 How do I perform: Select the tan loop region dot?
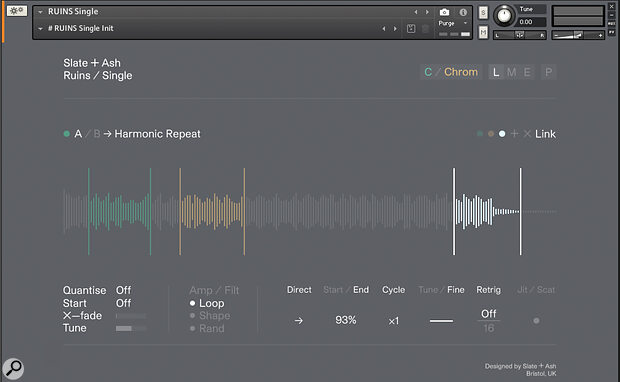[491, 134]
